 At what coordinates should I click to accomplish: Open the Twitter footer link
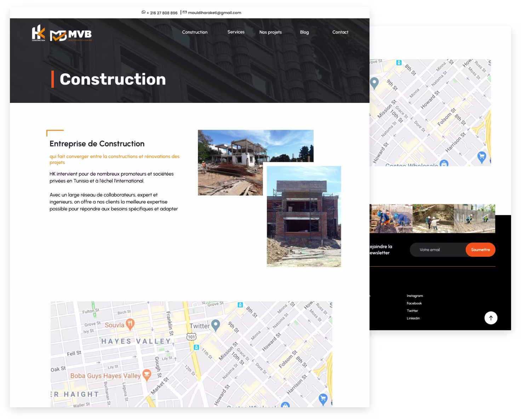click(x=412, y=311)
